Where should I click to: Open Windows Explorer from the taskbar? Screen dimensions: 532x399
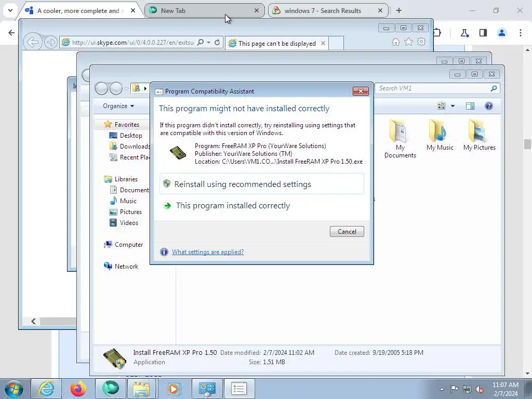point(141,389)
